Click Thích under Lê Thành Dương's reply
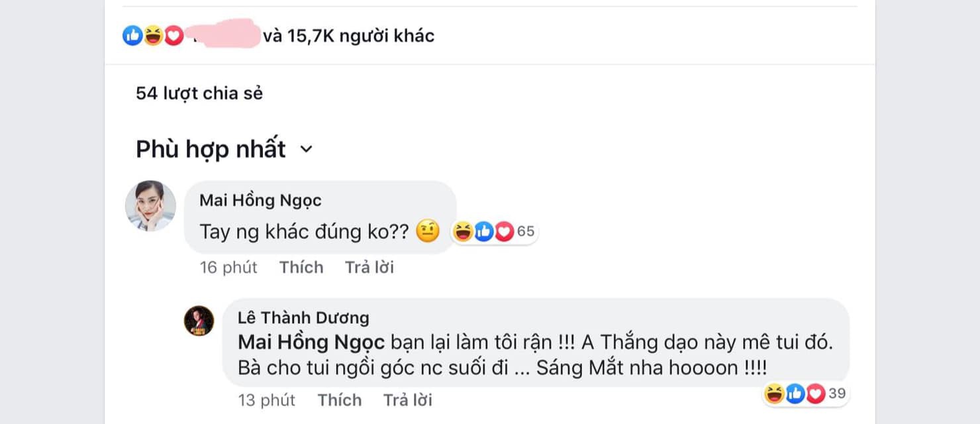Image resolution: width=980 pixels, height=424 pixels. tap(340, 400)
